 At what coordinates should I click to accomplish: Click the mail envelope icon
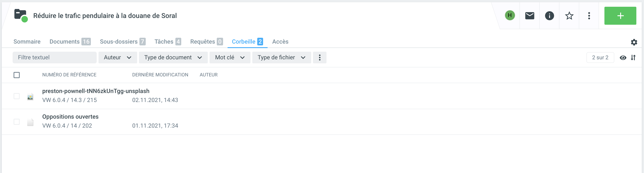click(x=530, y=16)
